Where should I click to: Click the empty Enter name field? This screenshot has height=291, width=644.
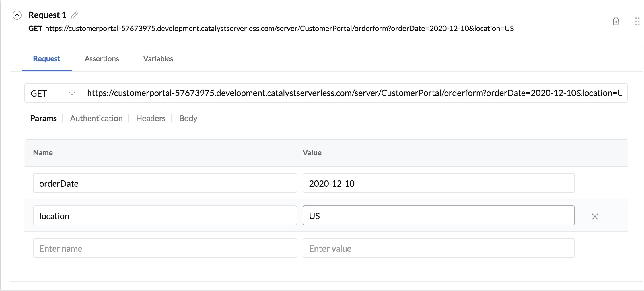(x=165, y=248)
